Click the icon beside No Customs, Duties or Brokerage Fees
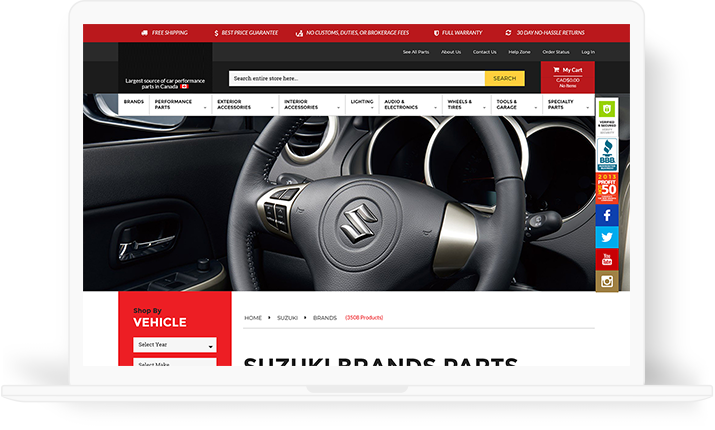Viewport: 715px width, 430px height. (x=299, y=33)
